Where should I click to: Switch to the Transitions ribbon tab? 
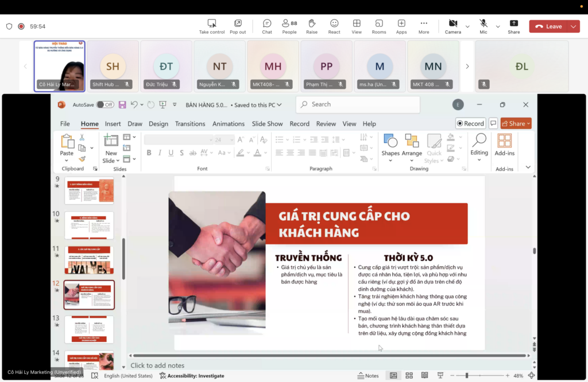click(x=190, y=124)
